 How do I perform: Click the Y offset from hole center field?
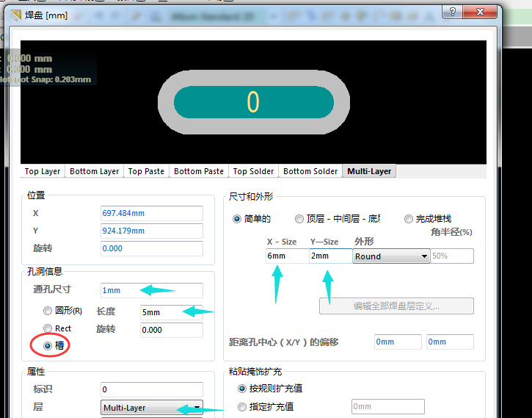click(x=450, y=342)
